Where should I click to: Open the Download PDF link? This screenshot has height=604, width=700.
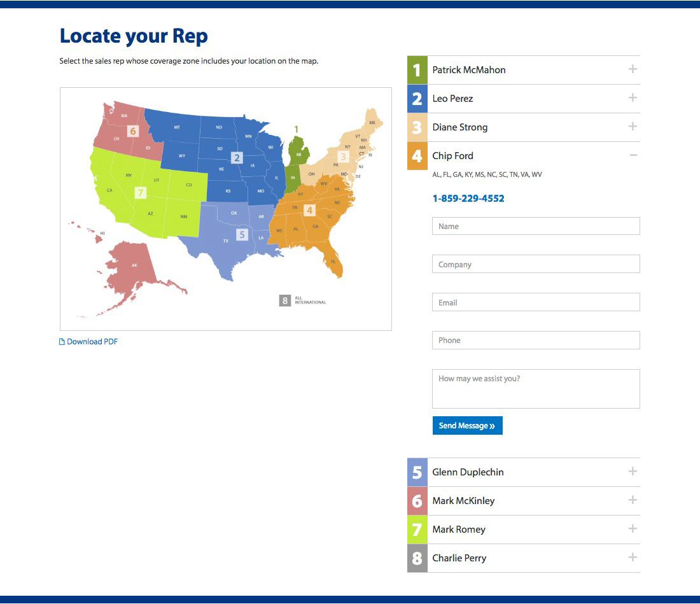click(x=92, y=342)
